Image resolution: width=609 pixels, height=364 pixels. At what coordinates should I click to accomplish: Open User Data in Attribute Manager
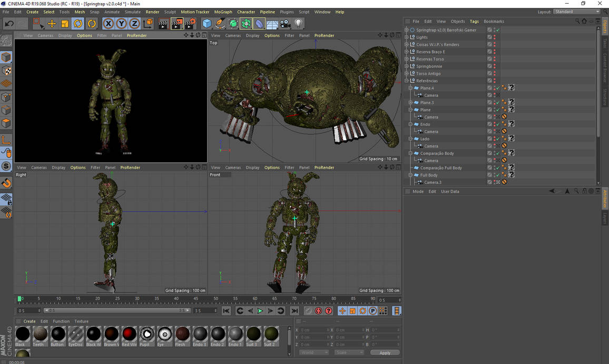pos(450,192)
